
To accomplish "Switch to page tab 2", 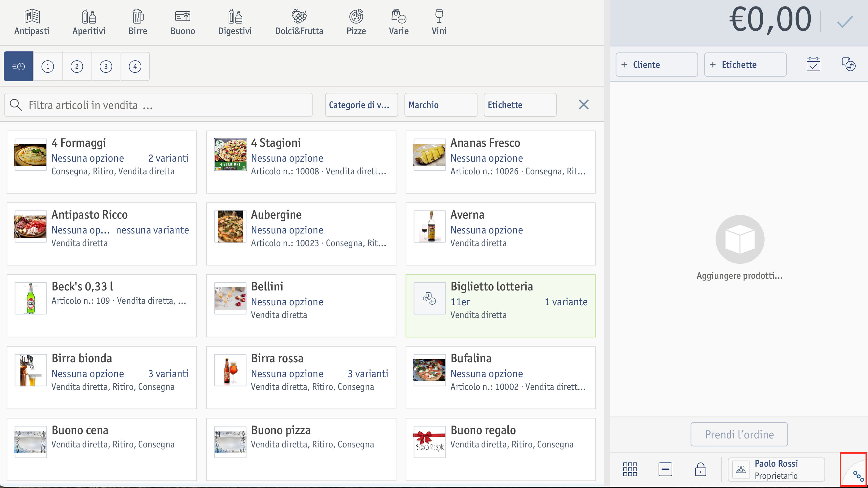I will pos(77,66).
